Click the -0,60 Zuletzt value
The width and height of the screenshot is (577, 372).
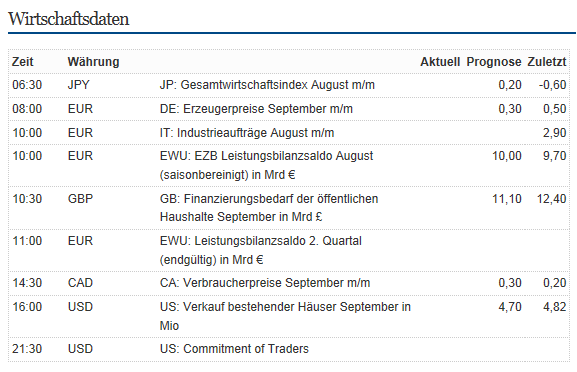coord(552,85)
